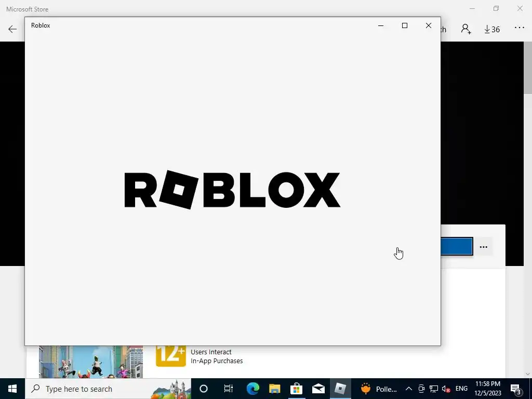Screen dimensions: 532x399
Task: Click the Roblox logo in the splash window
Action: coord(232,190)
